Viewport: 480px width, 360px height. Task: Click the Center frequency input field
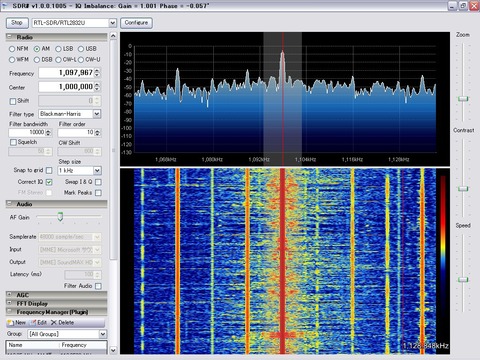click(66, 87)
